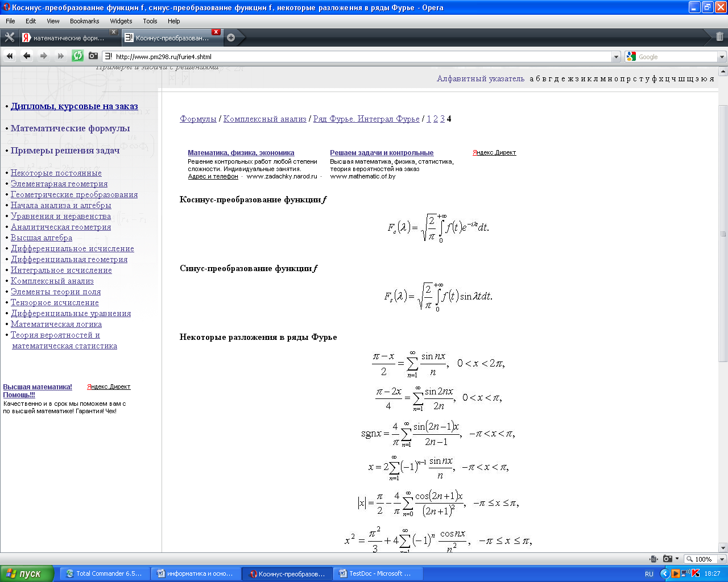The width and height of the screenshot is (728, 582).
Task: Click the RU language indicator
Action: tap(649, 574)
